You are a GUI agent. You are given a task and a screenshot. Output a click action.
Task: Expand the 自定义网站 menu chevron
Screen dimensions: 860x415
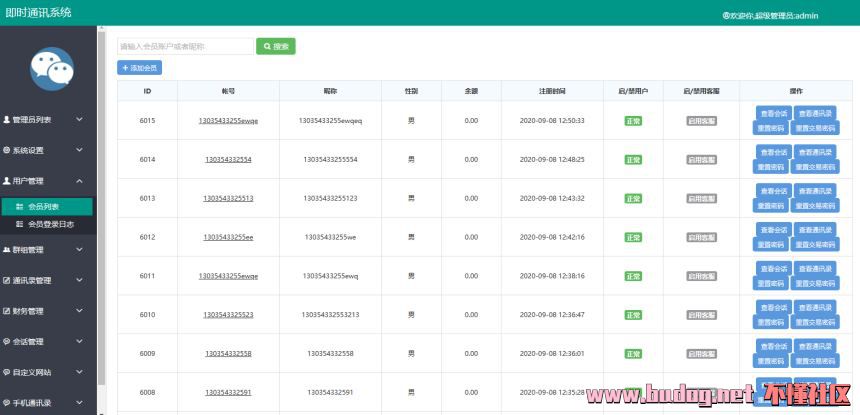point(79,373)
